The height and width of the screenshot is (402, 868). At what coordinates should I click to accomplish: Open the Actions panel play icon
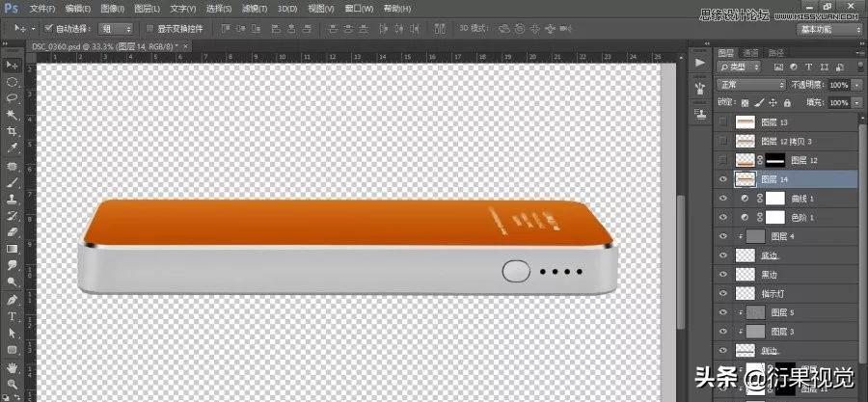(x=700, y=63)
